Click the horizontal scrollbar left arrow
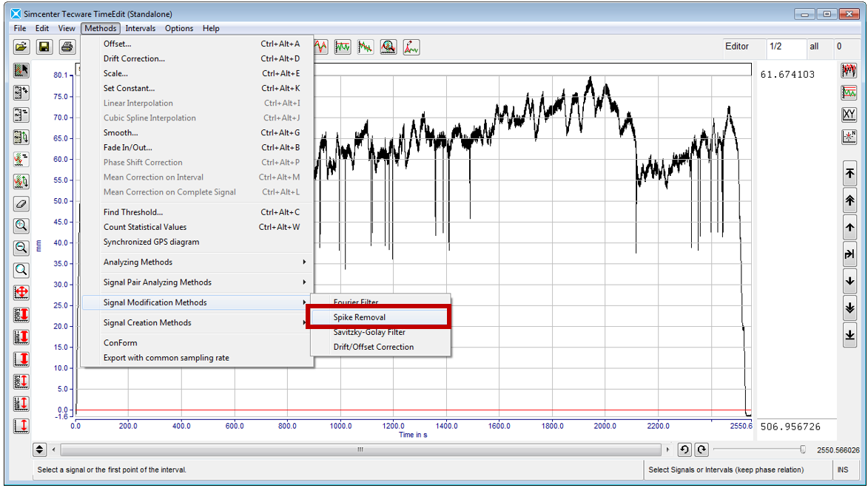 54,450
